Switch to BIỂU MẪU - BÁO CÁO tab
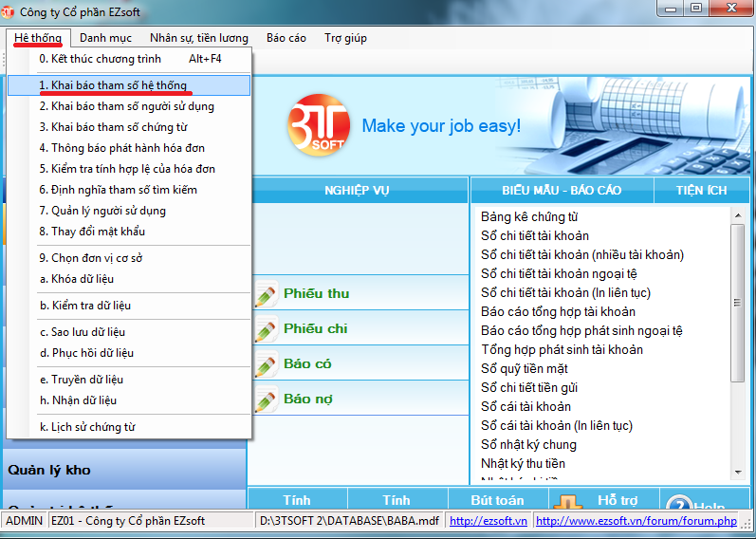This screenshot has height=539, width=756. (562, 190)
